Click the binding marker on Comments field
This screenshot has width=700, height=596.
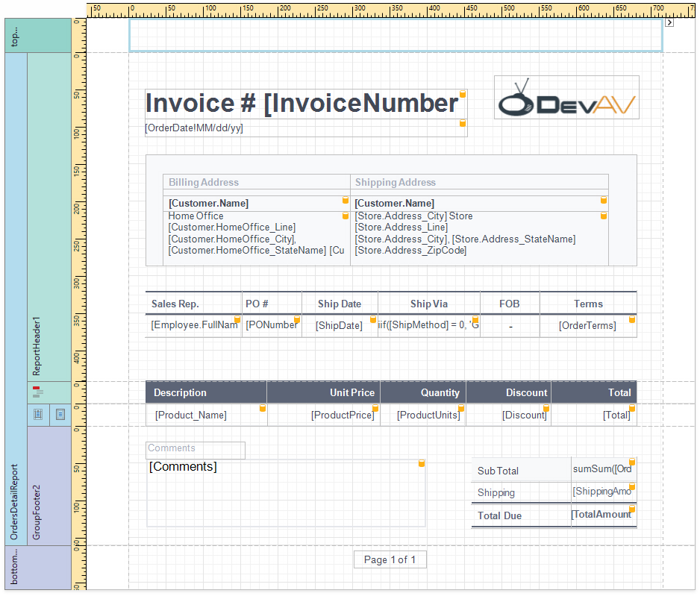click(x=421, y=463)
